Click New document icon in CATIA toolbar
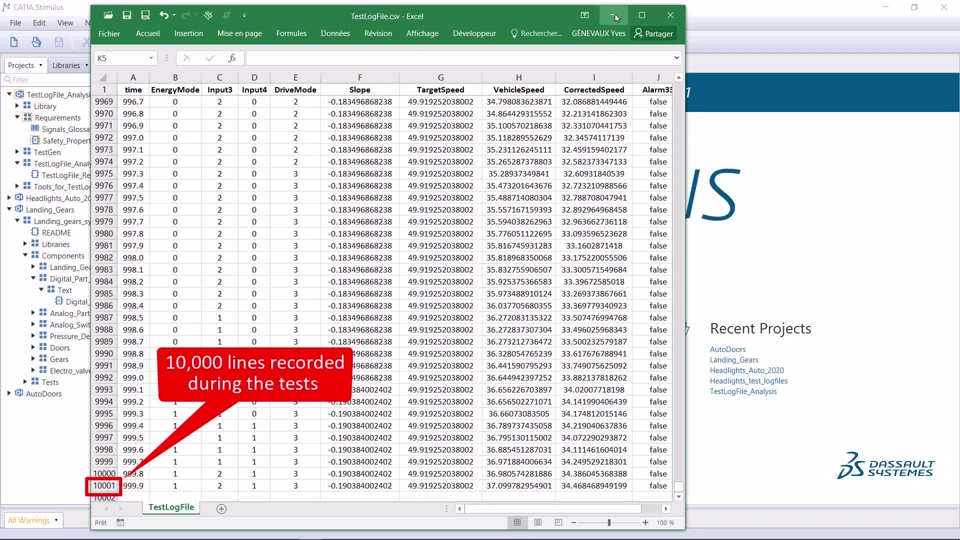This screenshot has width=960, height=540. pyautogui.click(x=13, y=42)
